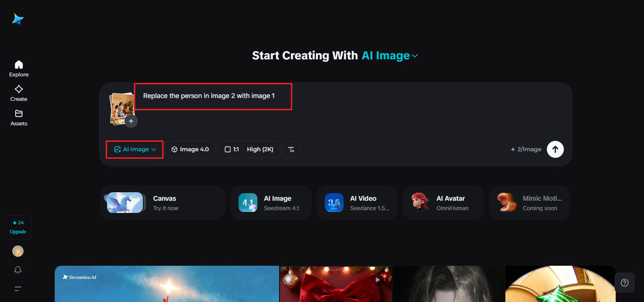Click the notifications bell icon
This screenshot has width=644, height=302.
click(18, 270)
